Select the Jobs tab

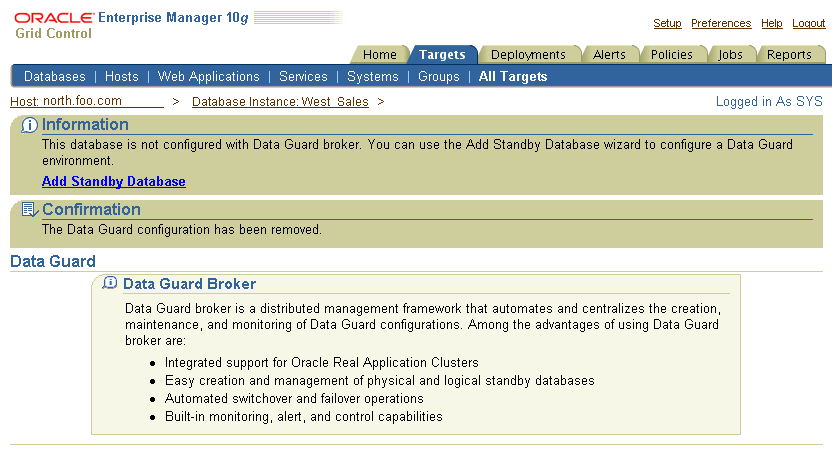[x=731, y=55]
